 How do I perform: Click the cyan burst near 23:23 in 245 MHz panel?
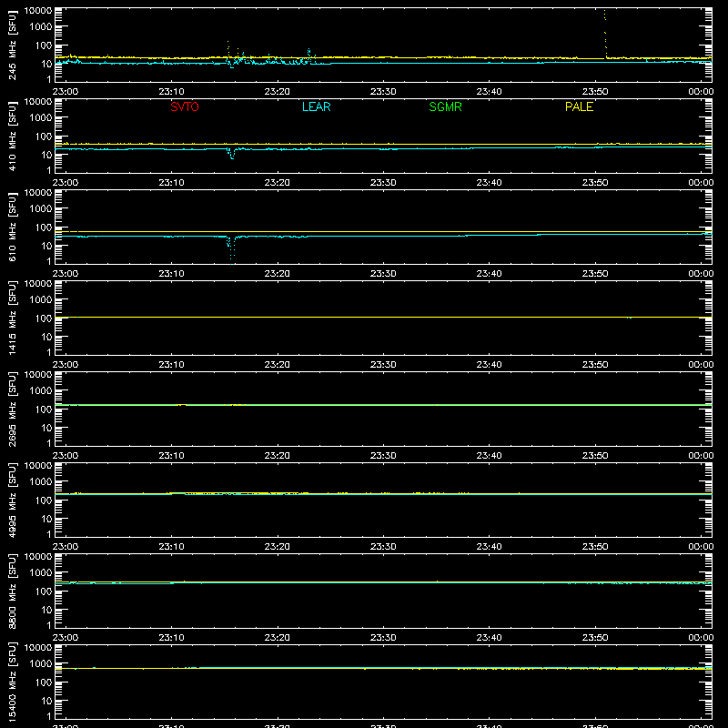pyautogui.click(x=309, y=56)
